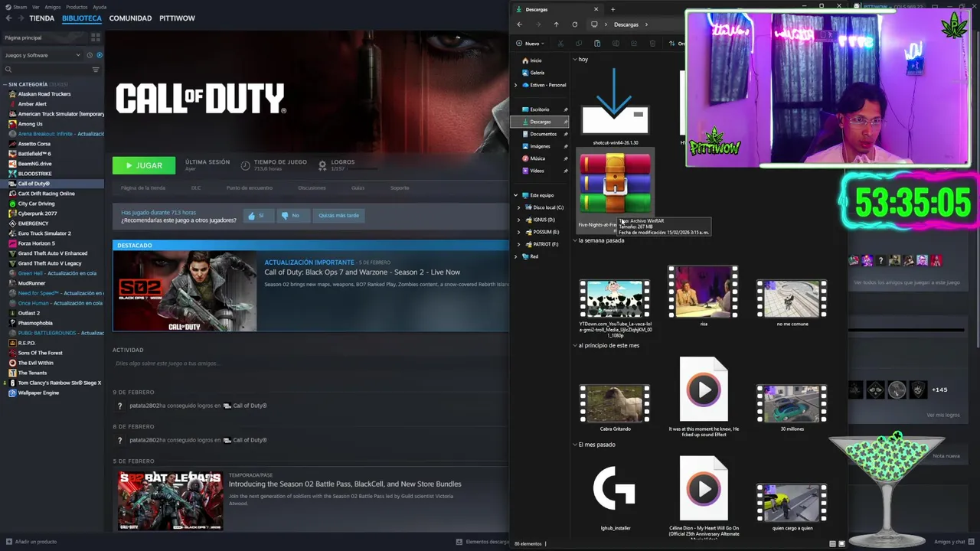Expand the IGNUS (D:) drive
The height and width of the screenshot is (551, 980).
tap(519, 220)
